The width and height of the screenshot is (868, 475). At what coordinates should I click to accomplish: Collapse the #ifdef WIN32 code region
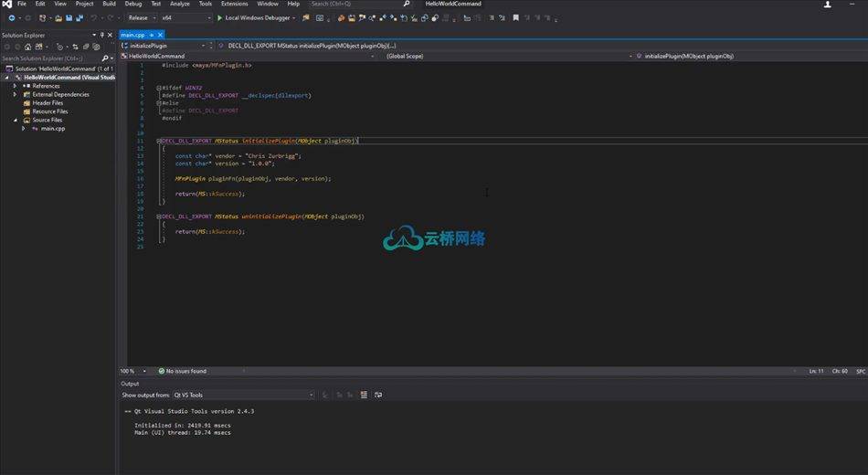point(159,88)
